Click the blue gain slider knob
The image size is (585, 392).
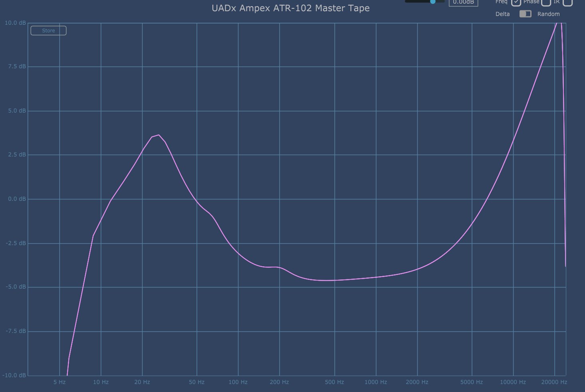(x=432, y=2)
